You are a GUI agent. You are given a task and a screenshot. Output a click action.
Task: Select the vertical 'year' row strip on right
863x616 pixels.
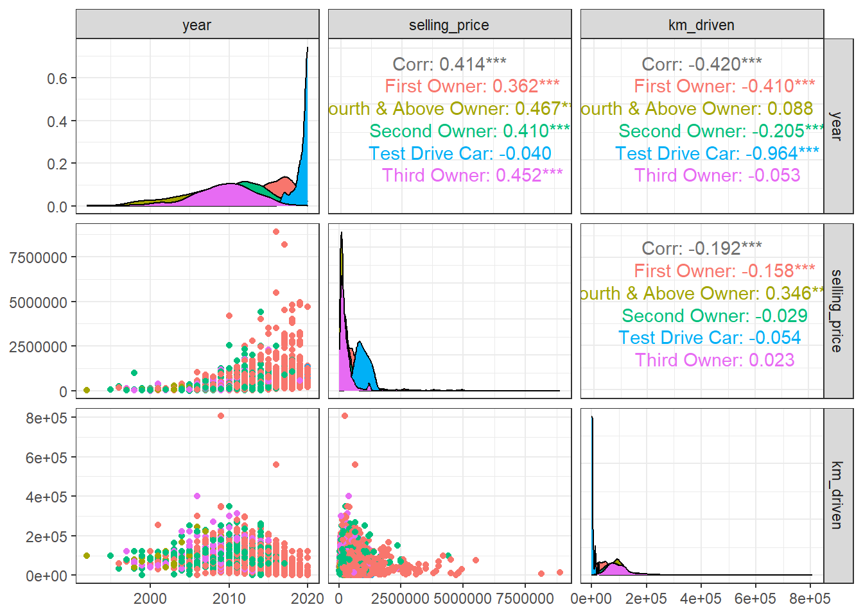coord(837,126)
